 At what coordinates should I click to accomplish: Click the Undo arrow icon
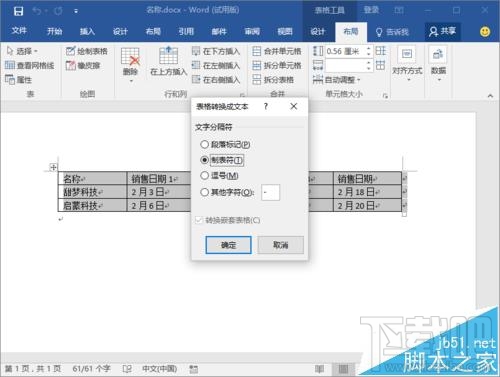(37, 11)
